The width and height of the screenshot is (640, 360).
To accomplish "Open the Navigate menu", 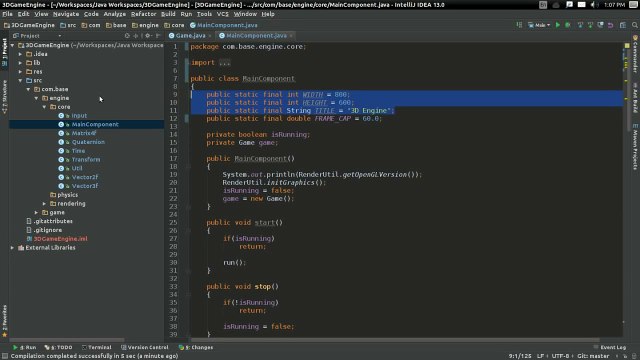I will [66, 14].
